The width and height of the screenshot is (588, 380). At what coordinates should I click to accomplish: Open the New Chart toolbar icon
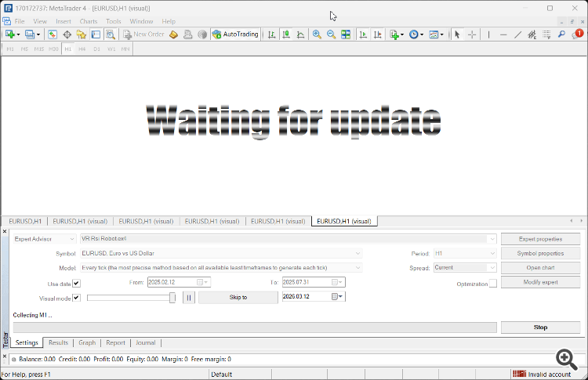10,34
